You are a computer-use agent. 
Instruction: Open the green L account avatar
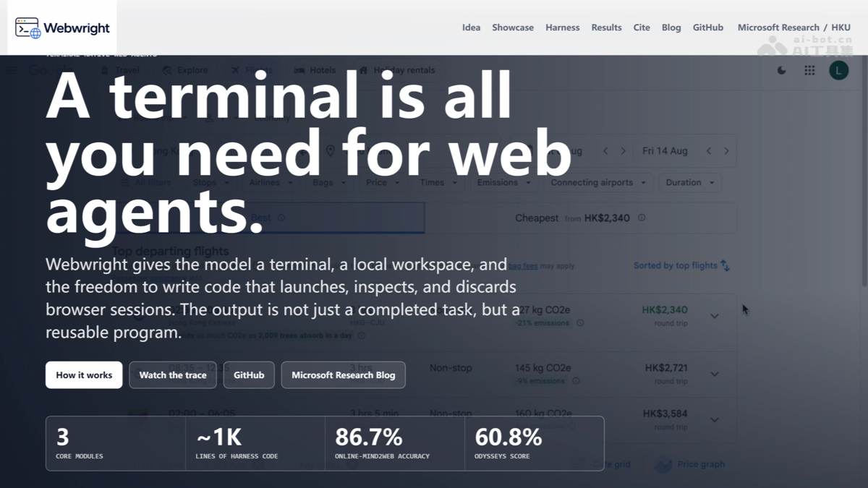point(838,70)
